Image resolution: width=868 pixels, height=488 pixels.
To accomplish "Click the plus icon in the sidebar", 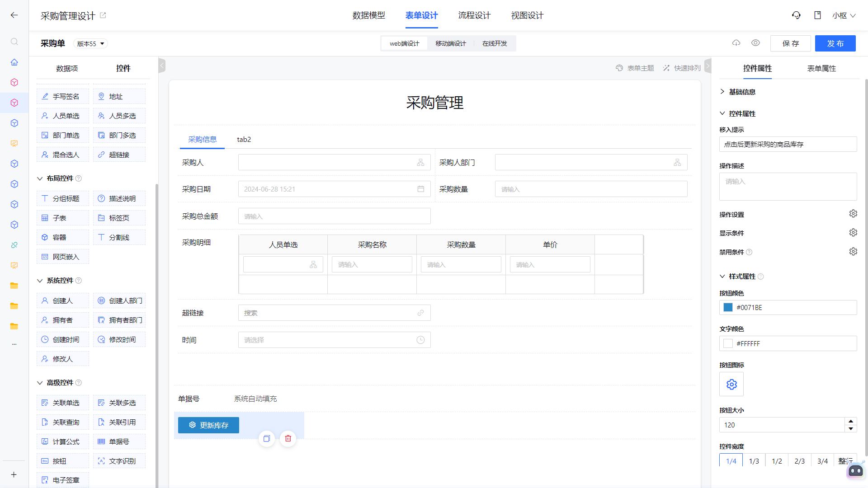I will [x=14, y=474].
